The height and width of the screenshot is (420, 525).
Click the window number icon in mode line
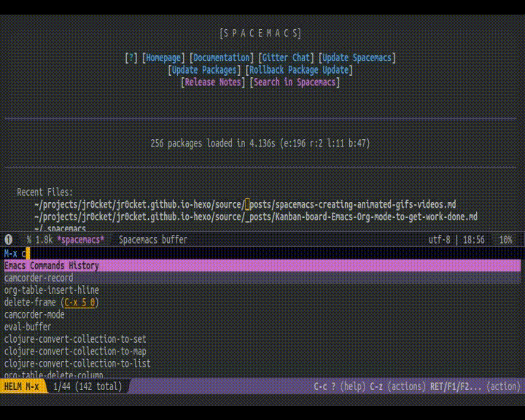point(9,239)
